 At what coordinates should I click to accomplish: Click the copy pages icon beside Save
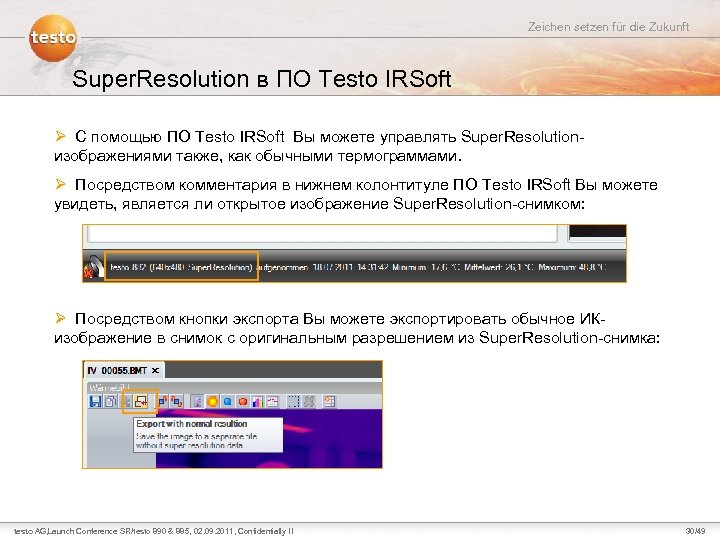click(110, 402)
